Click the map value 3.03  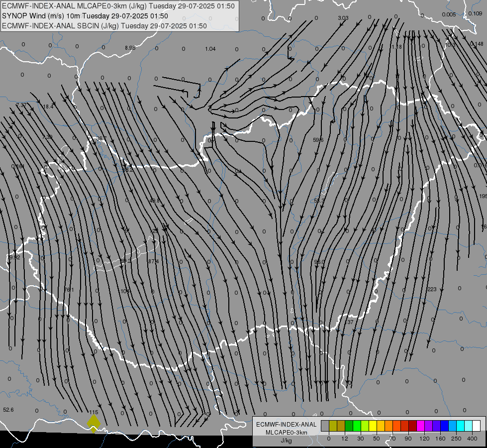(343, 18)
